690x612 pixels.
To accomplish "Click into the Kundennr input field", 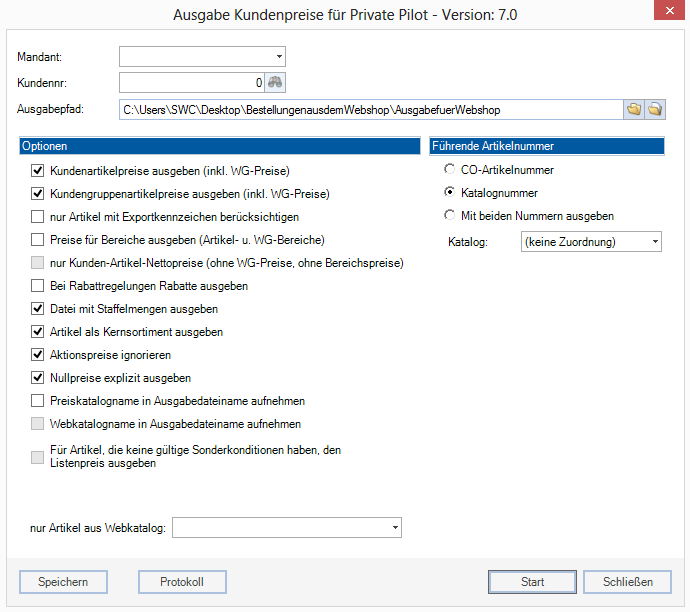I will click(x=190, y=82).
